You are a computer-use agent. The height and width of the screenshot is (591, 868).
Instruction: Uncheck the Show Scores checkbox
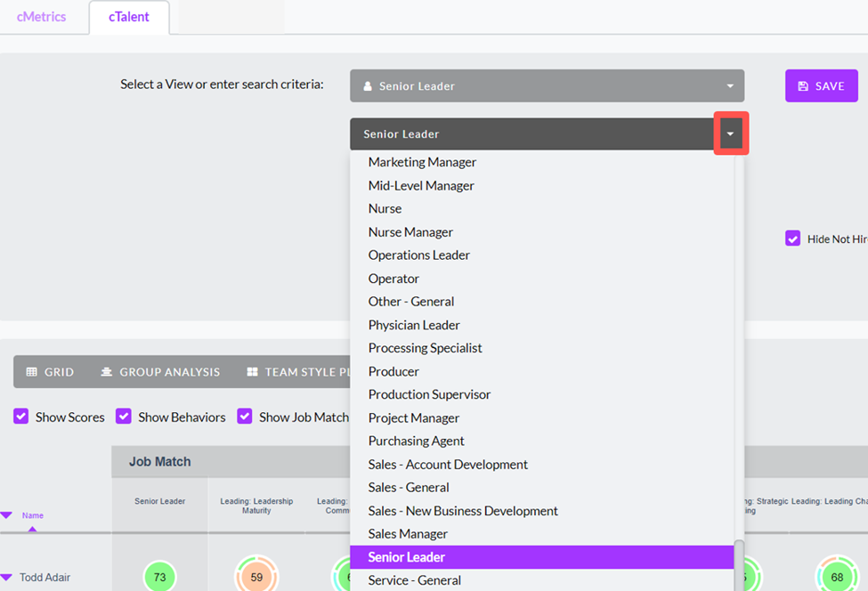(x=20, y=417)
